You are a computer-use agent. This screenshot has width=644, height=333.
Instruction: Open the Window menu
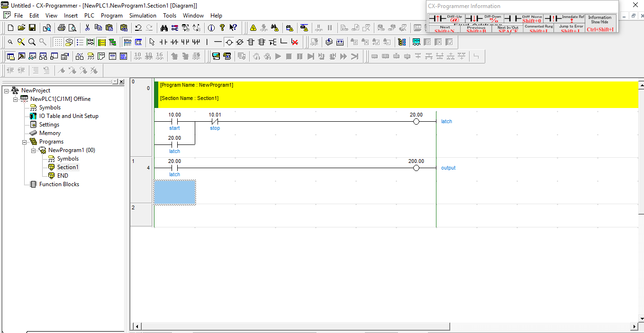click(193, 15)
